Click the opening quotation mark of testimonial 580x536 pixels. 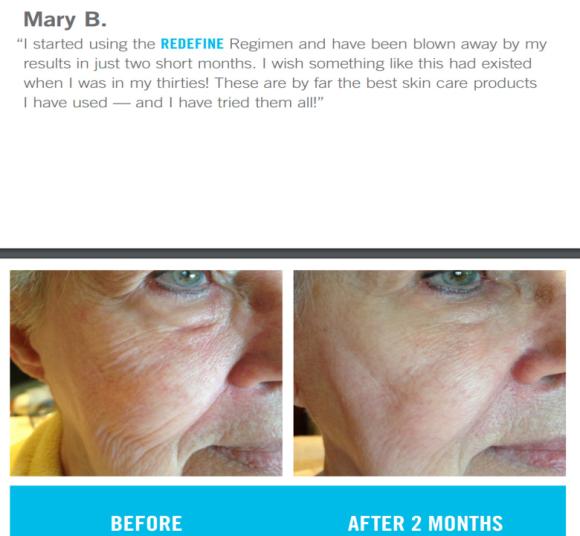pos(20,41)
